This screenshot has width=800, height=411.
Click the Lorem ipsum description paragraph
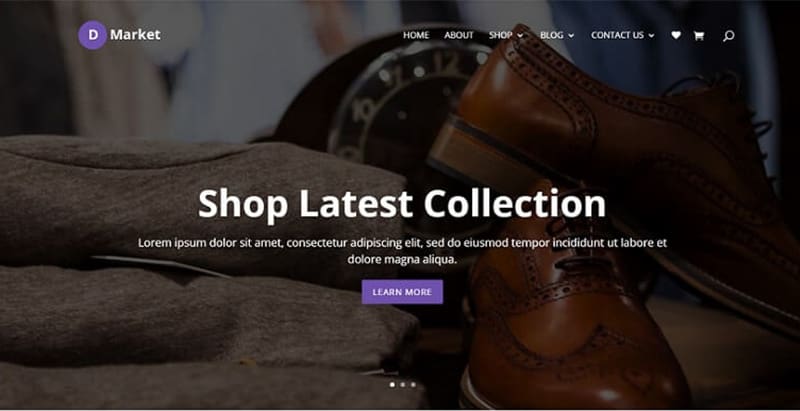click(402, 251)
